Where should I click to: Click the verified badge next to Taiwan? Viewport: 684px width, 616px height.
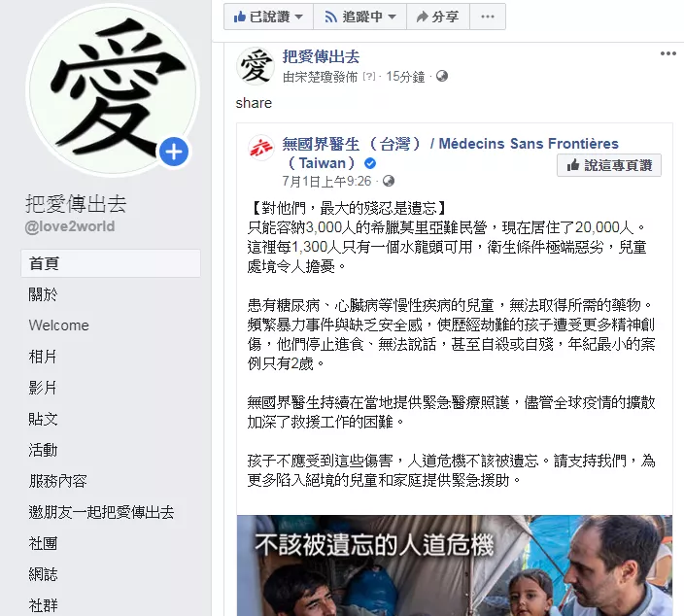[x=370, y=163]
